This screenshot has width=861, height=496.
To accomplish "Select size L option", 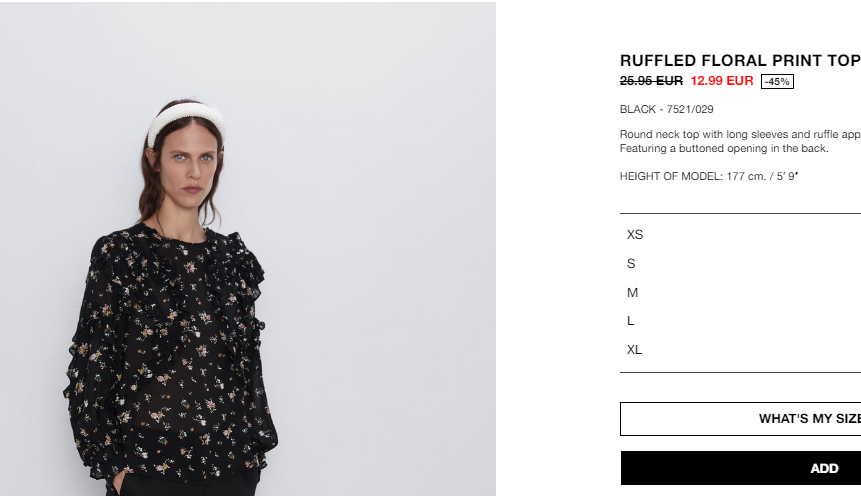I will click(x=740, y=321).
